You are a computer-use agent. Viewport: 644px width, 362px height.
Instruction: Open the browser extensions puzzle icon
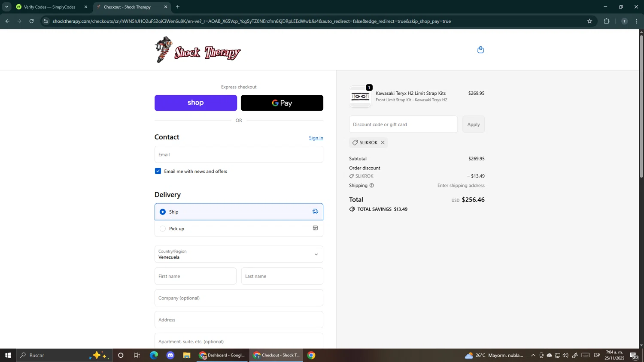pos(607,21)
